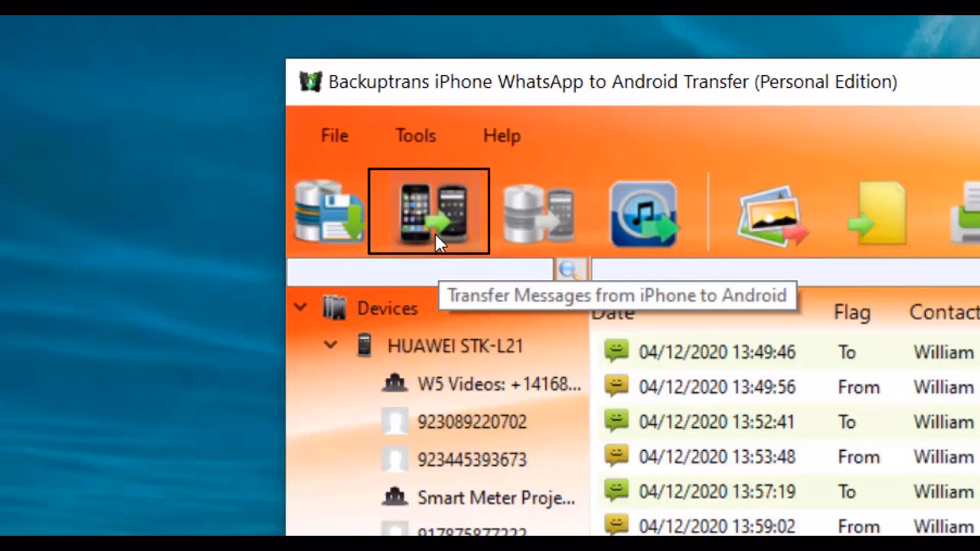Click the right search input field
This screenshot has height=551, width=980.
(786, 270)
